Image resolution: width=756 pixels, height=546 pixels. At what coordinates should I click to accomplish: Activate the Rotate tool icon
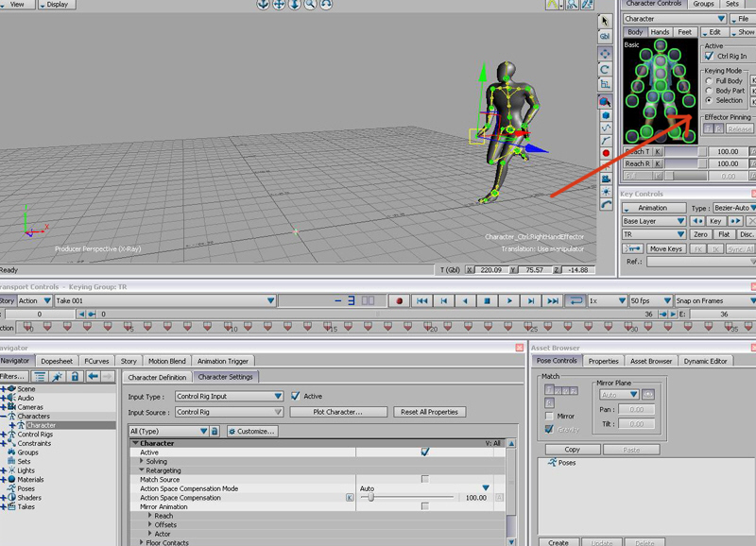coord(606,70)
